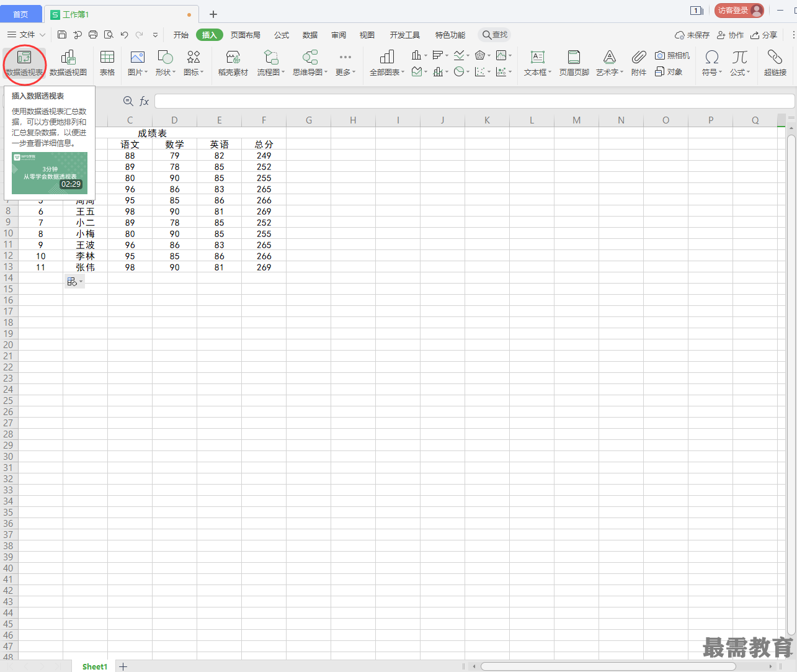Click the zoom magnifier beside fx
Image resolution: width=797 pixels, height=672 pixels.
pos(128,101)
